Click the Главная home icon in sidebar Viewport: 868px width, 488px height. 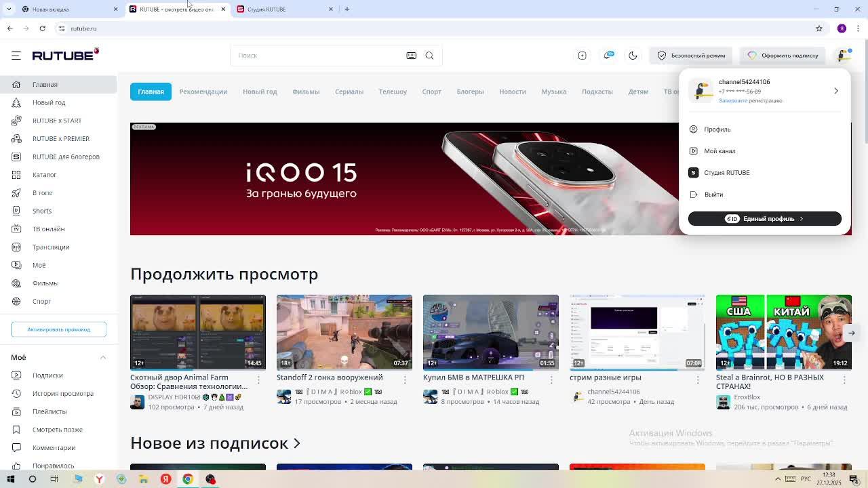pyautogui.click(x=16, y=85)
